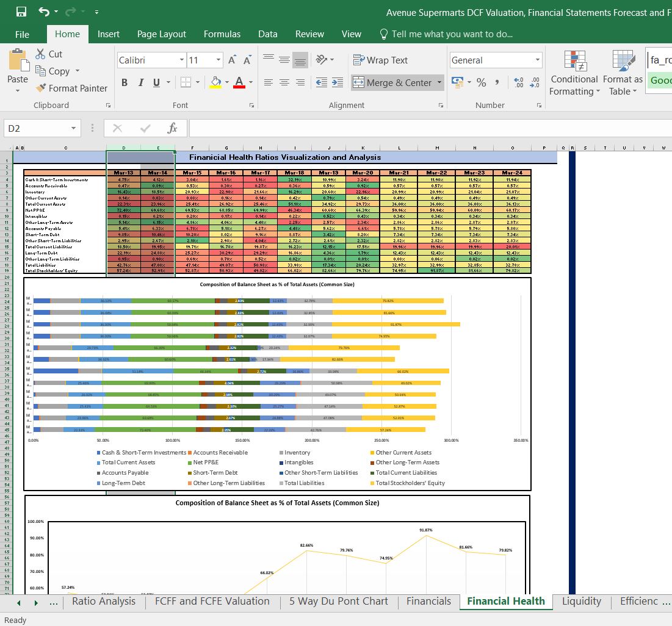This screenshot has width=672, height=626.
Task: Apply red Font Color to text
Action: (239, 82)
